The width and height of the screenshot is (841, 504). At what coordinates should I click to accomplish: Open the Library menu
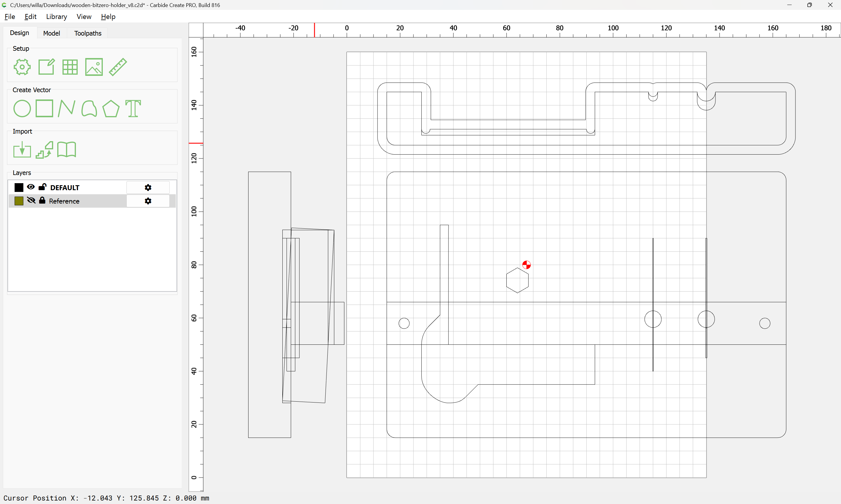(x=56, y=17)
